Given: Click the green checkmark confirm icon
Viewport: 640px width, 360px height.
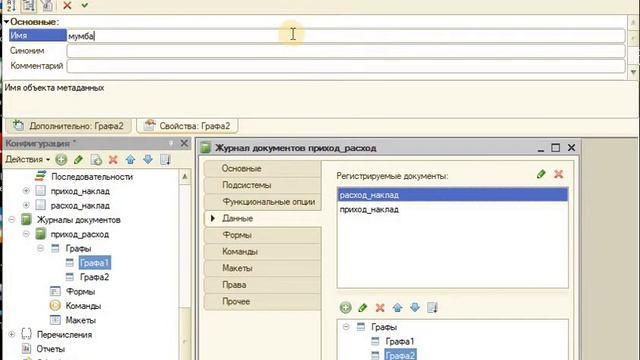Looking at the screenshot, I should 84,5.
